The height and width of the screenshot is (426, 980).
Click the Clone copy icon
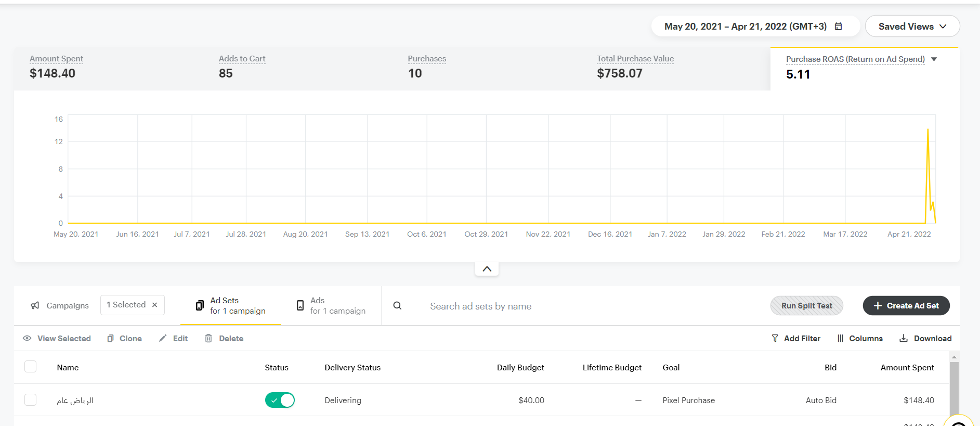110,339
